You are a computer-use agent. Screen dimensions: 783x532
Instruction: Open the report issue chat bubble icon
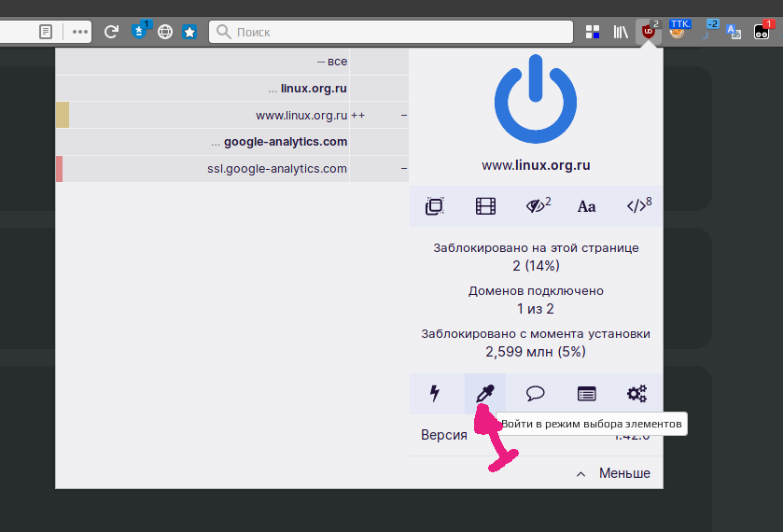(536, 394)
